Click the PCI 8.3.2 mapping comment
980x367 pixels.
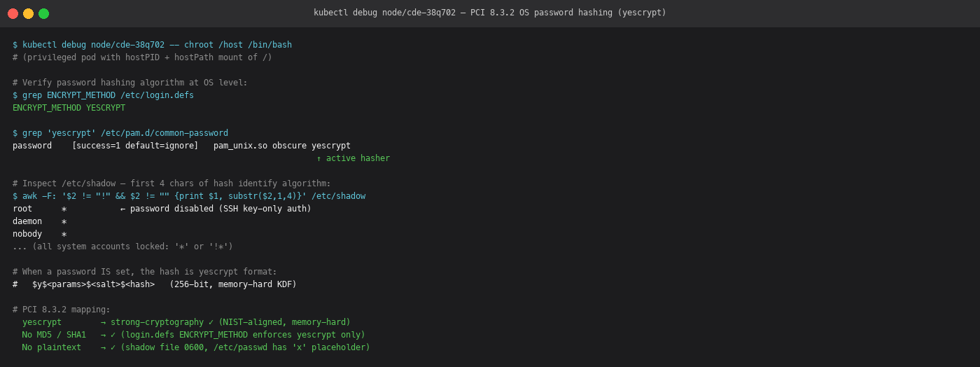tap(62, 310)
